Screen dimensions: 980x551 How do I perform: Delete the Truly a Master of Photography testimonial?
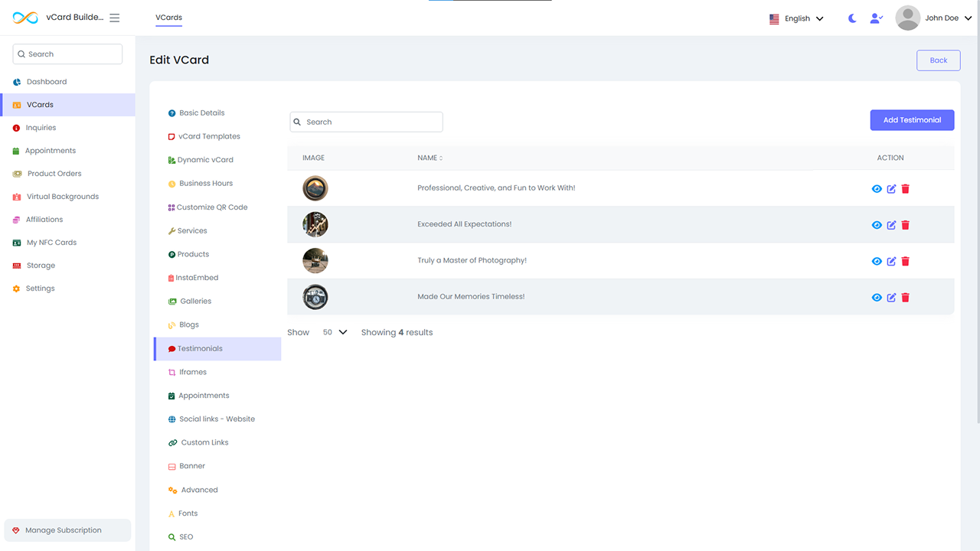tap(905, 261)
